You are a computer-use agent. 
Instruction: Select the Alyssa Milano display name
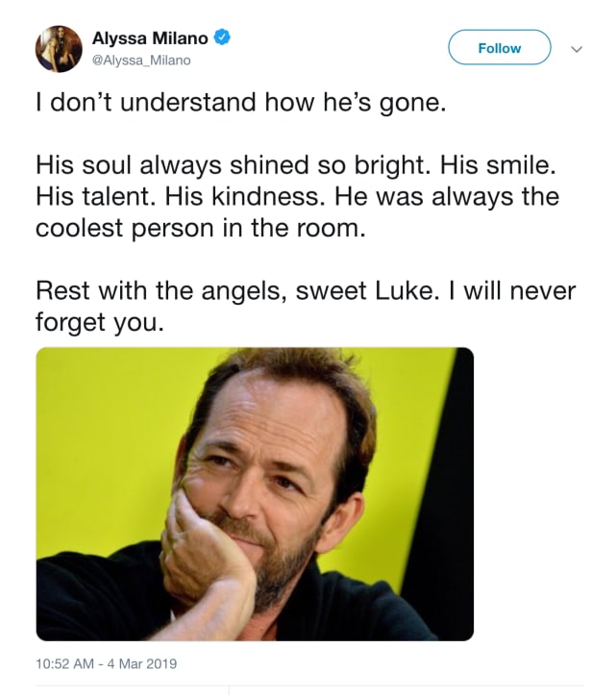click(150, 38)
